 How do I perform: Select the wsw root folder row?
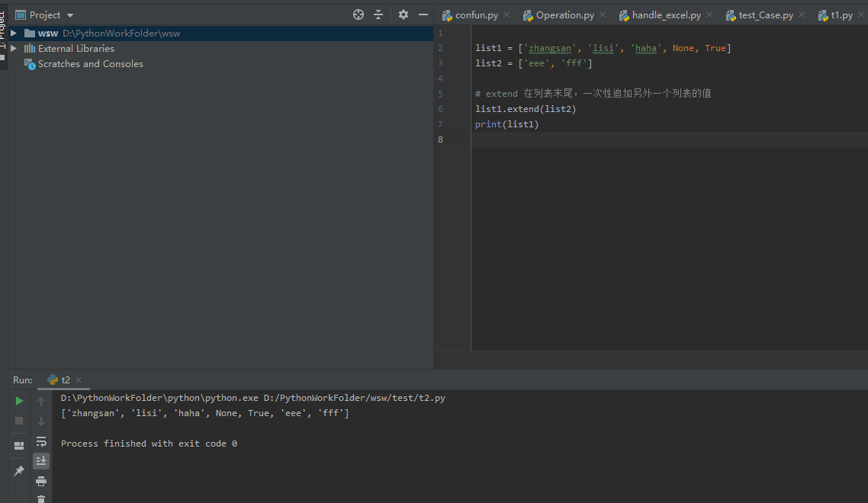[221, 34]
